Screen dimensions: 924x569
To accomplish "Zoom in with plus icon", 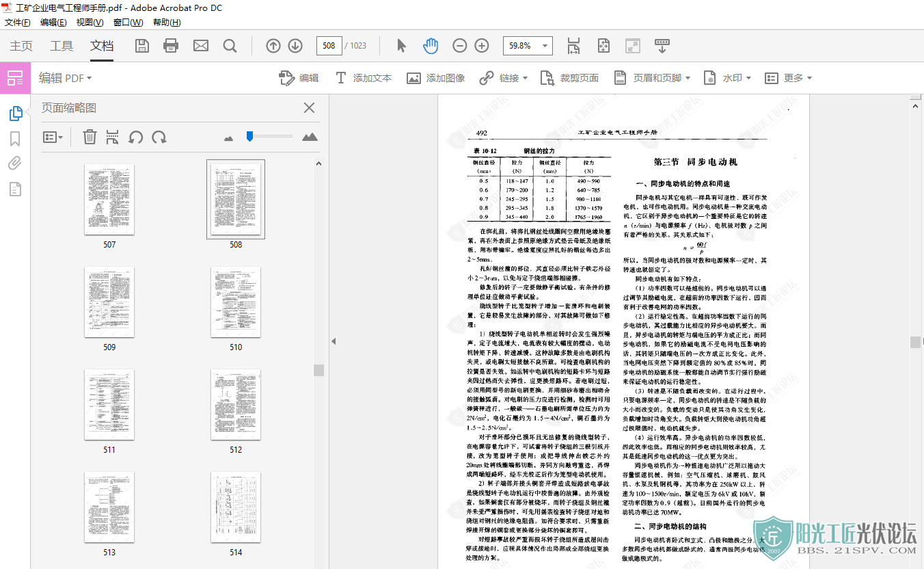I will 482,46.
